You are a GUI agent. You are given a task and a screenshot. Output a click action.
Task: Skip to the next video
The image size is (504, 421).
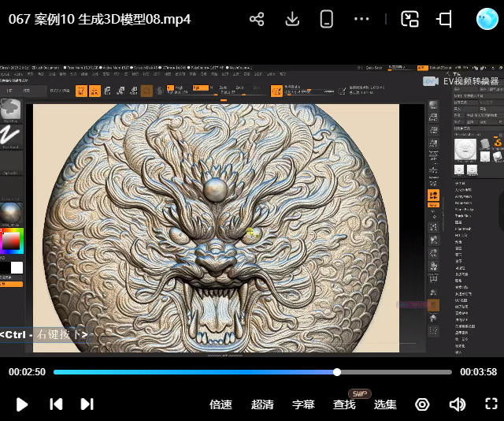pos(87,404)
